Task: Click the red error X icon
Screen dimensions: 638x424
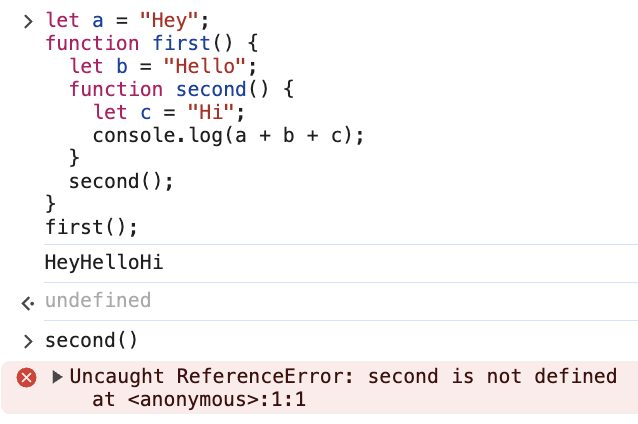Action: 27,377
